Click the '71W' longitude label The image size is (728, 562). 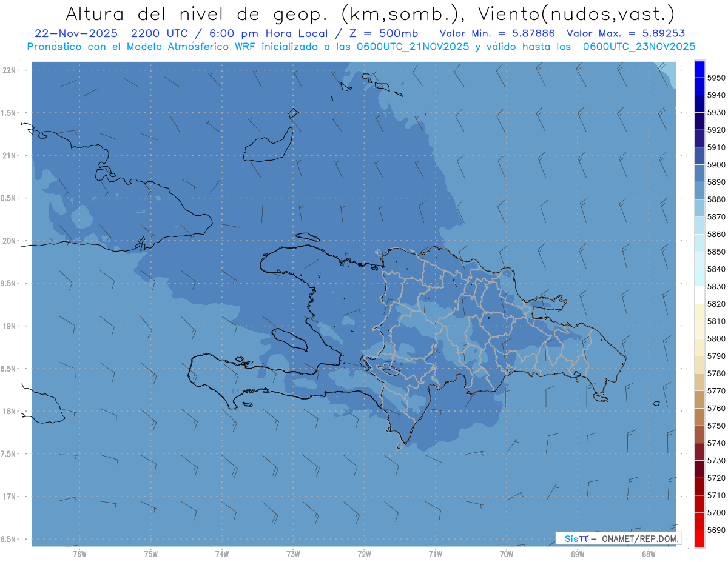(x=435, y=554)
